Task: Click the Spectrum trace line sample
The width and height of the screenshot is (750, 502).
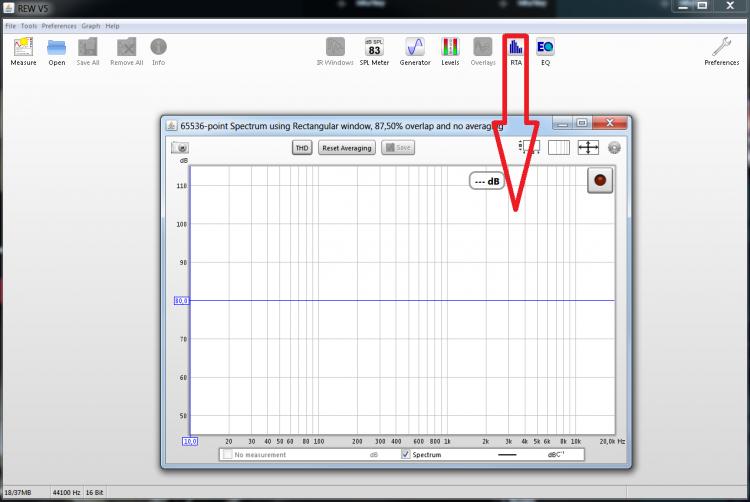Action: (x=507, y=455)
